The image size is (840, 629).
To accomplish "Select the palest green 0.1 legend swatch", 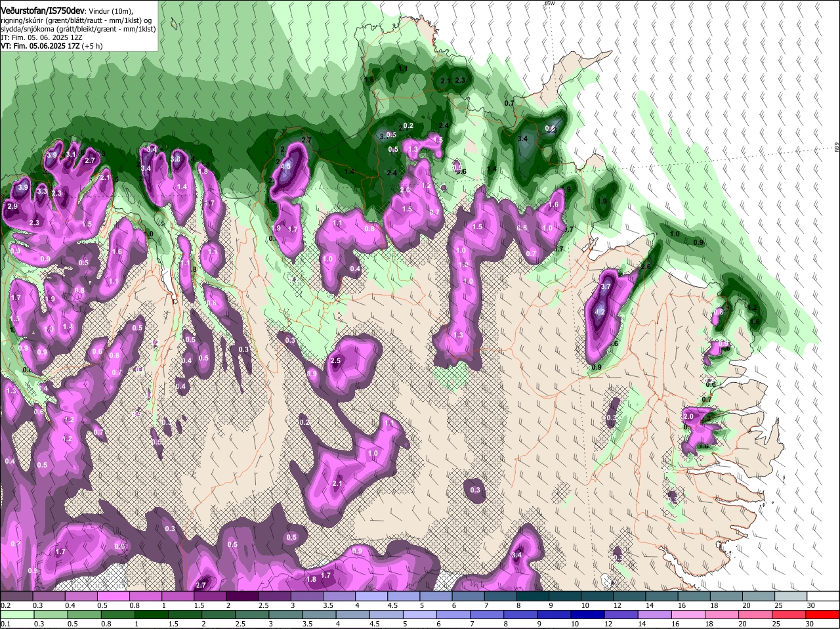I will pos(16,615).
